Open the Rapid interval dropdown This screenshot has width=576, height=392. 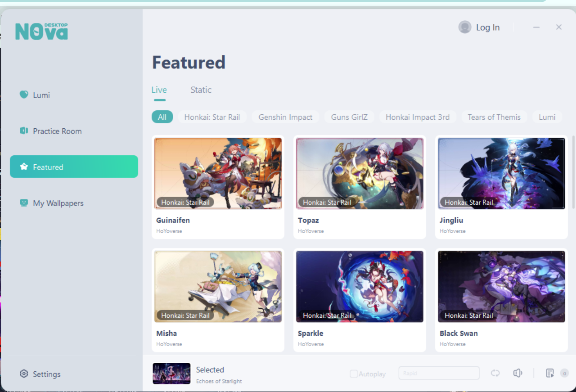tap(439, 373)
